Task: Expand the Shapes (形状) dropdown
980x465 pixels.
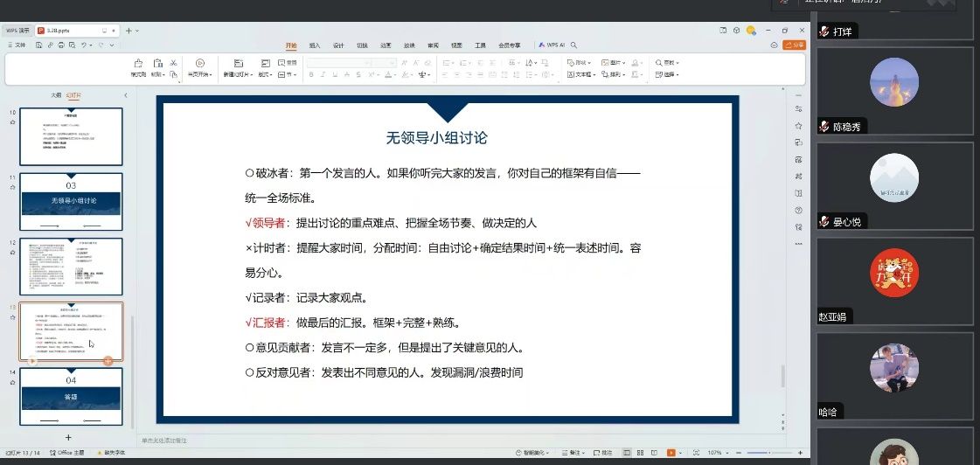Action: click(x=580, y=63)
